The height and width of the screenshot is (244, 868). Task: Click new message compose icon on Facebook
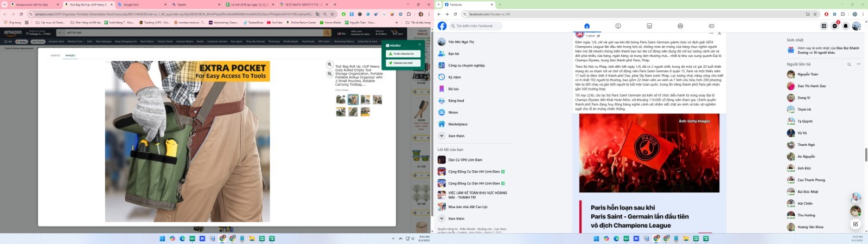click(856, 223)
